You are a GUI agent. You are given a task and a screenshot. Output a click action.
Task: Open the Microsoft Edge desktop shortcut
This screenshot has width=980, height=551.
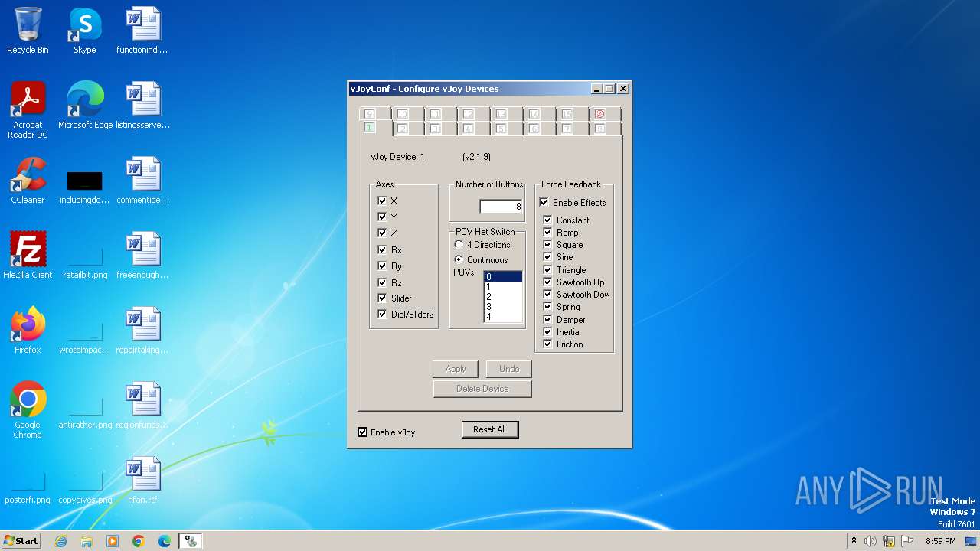[85, 106]
